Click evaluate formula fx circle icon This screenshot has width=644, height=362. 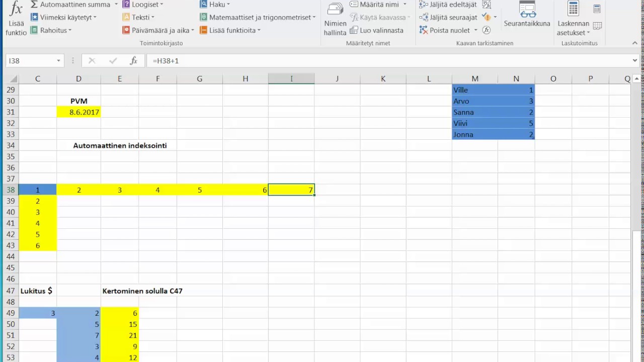(486, 30)
